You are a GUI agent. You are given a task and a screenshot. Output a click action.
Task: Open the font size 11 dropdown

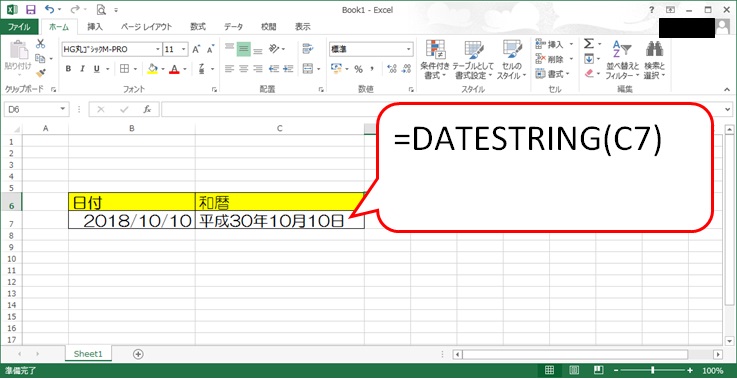click(x=184, y=49)
